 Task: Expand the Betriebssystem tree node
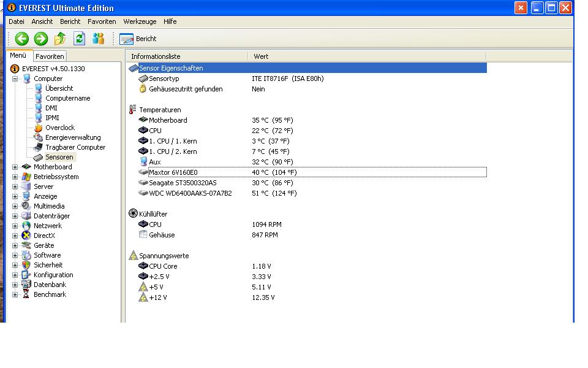tap(15, 177)
